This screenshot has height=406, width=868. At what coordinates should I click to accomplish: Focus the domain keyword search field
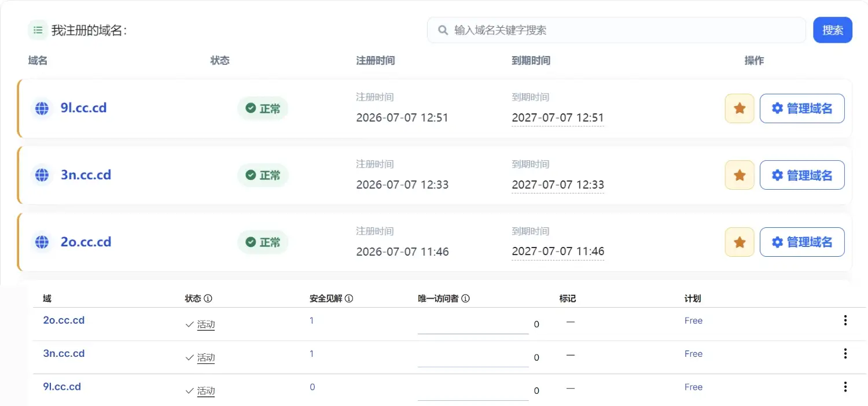pyautogui.click(x=616, y=30)
